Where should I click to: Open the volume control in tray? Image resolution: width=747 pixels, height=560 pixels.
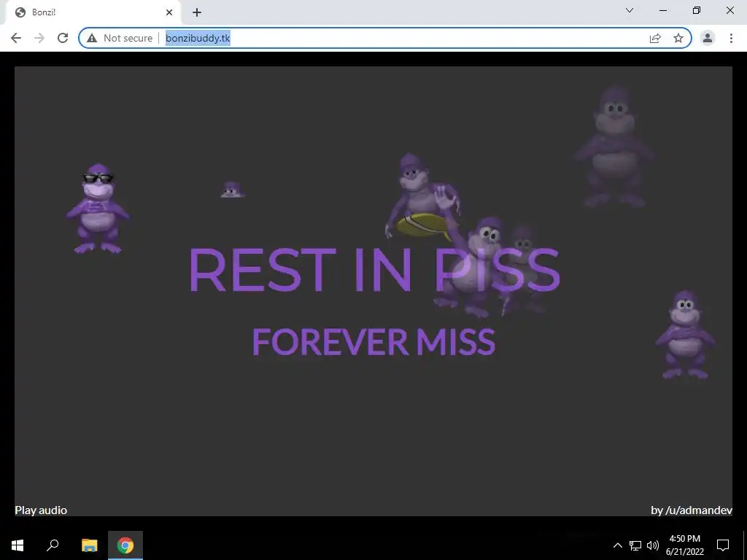pos(653,545)
